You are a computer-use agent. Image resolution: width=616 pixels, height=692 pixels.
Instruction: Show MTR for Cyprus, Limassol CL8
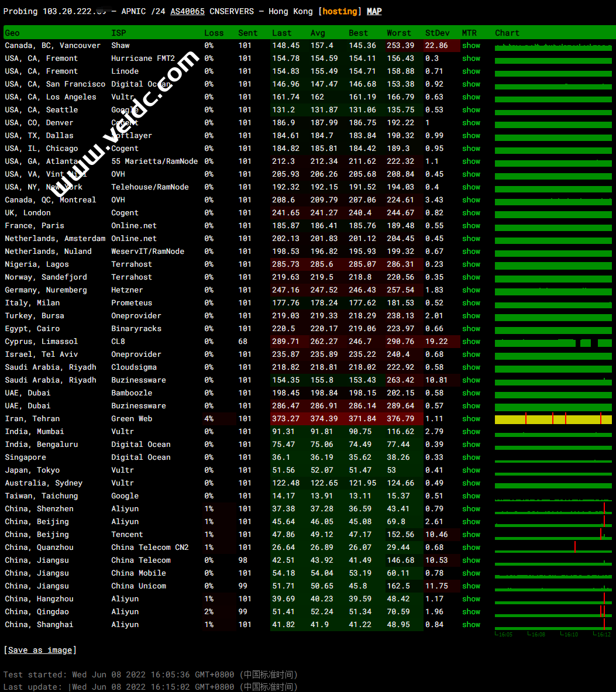472,342
